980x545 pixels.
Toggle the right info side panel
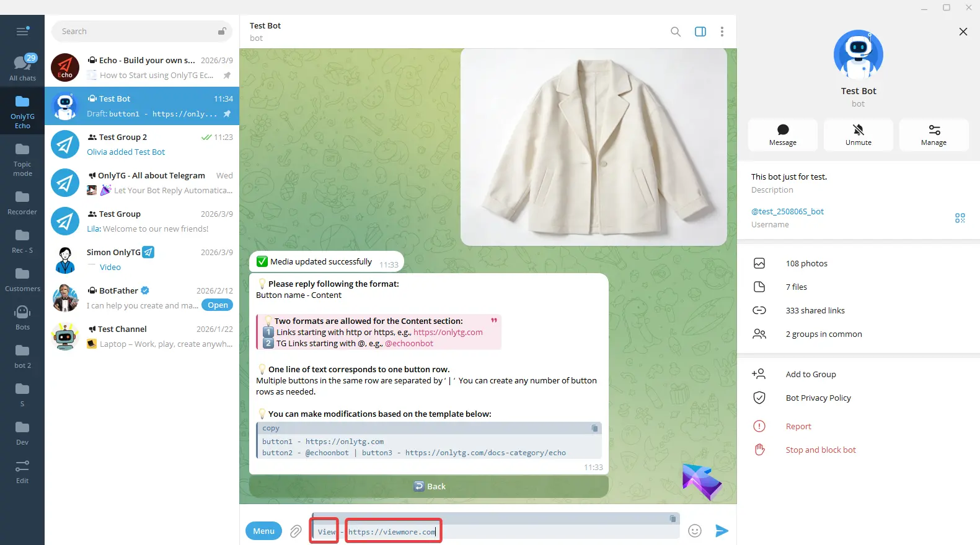click(700, 32)
